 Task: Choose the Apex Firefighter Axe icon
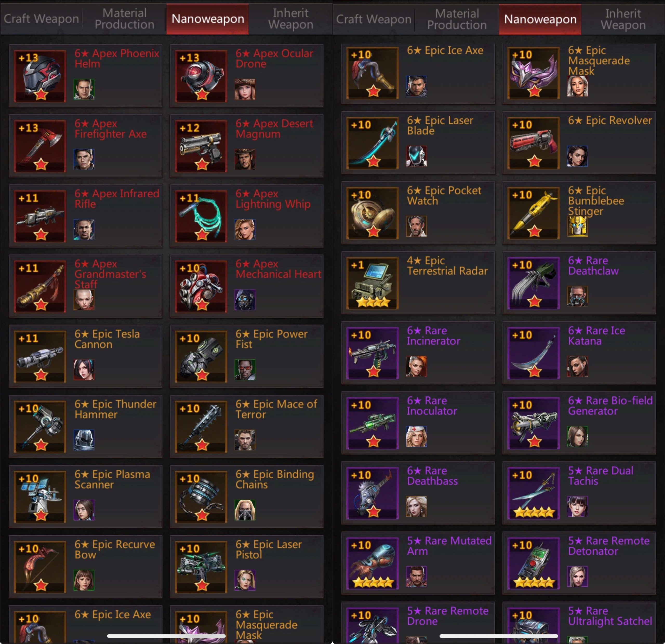click(x=40, y=146)
